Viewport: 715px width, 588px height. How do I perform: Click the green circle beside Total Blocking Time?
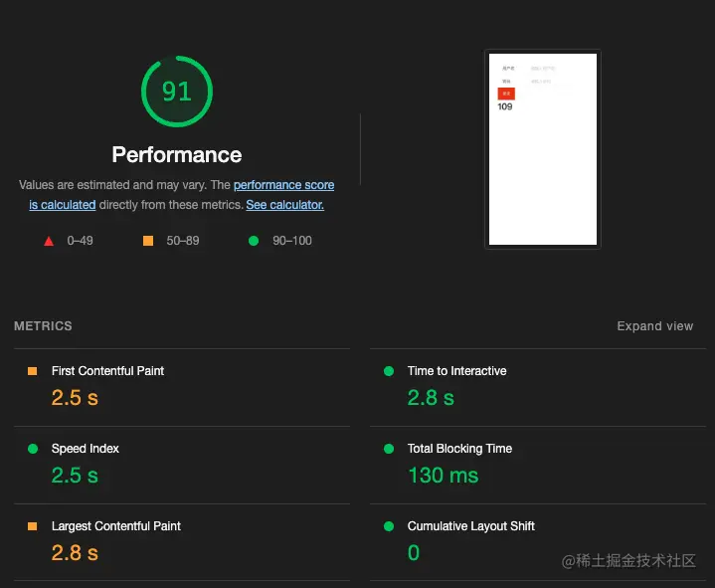point(389,449)
